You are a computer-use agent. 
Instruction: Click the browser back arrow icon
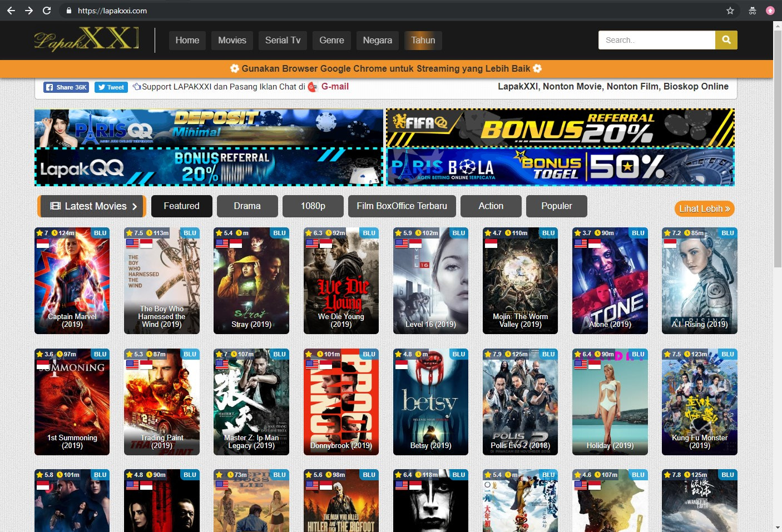coord(11,11)
